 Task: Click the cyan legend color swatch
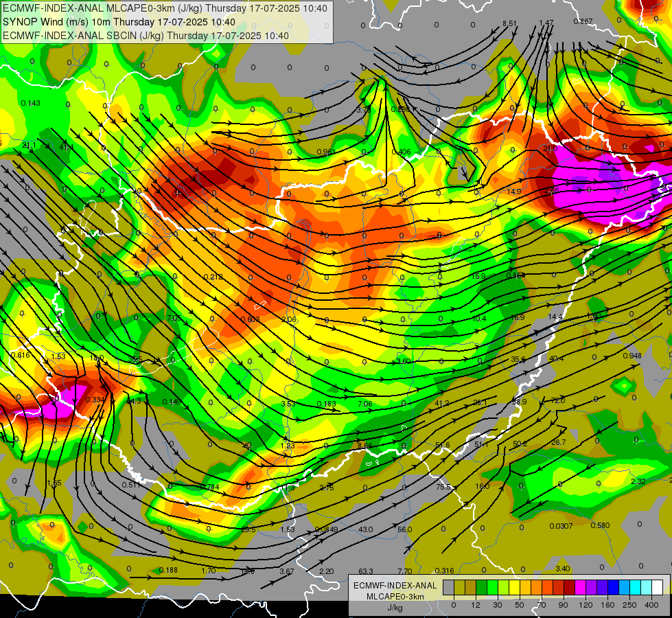[636, 588]
